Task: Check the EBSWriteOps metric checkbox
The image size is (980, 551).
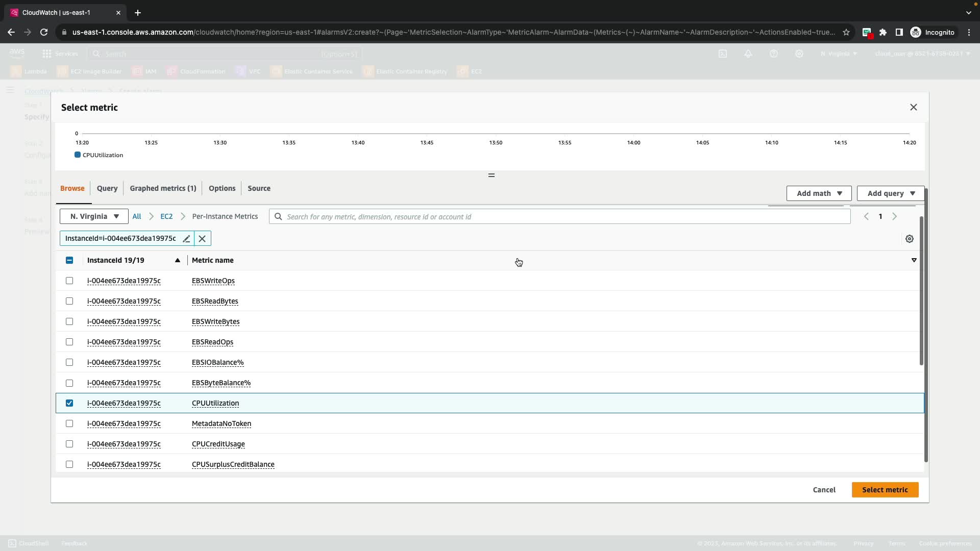Action: (69, 281)
